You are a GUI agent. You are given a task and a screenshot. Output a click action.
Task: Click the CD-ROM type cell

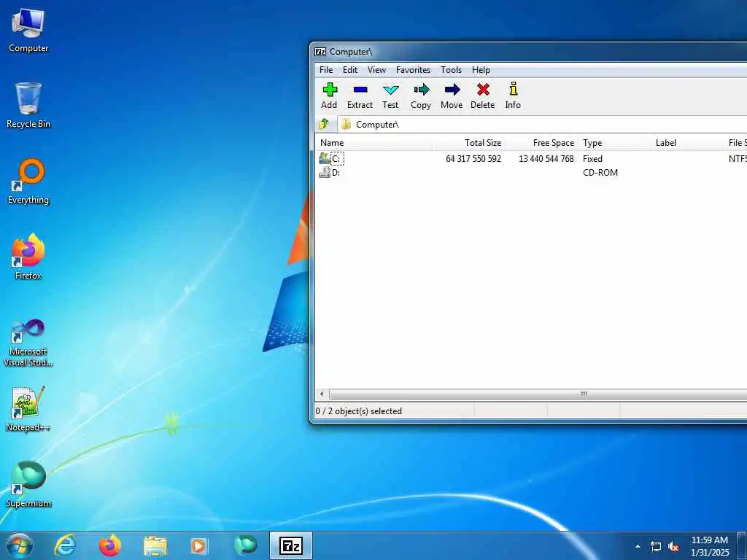tap(600, 172)
